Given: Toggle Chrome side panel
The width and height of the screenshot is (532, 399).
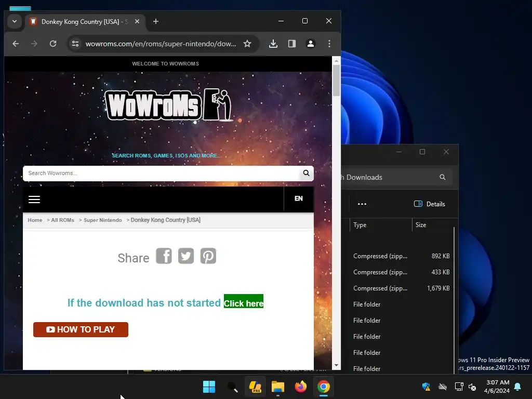Looking at the screenshot, I should (x=292, y=44).
